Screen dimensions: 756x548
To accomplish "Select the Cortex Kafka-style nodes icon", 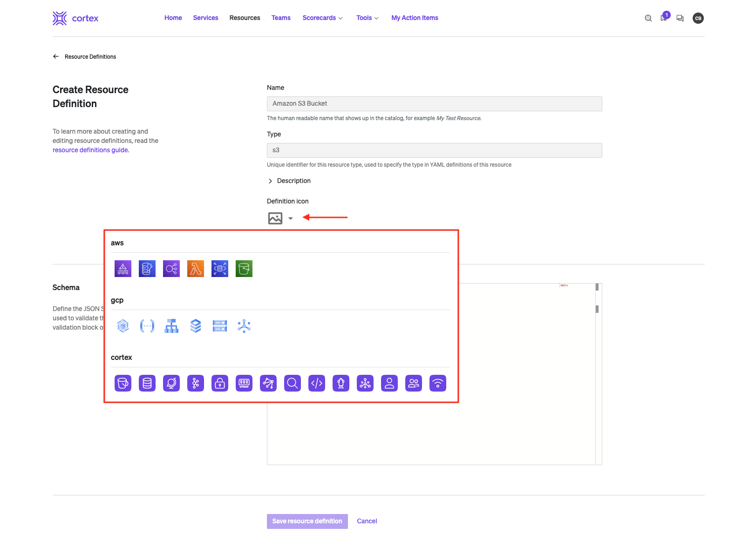I will click(196, 383).
